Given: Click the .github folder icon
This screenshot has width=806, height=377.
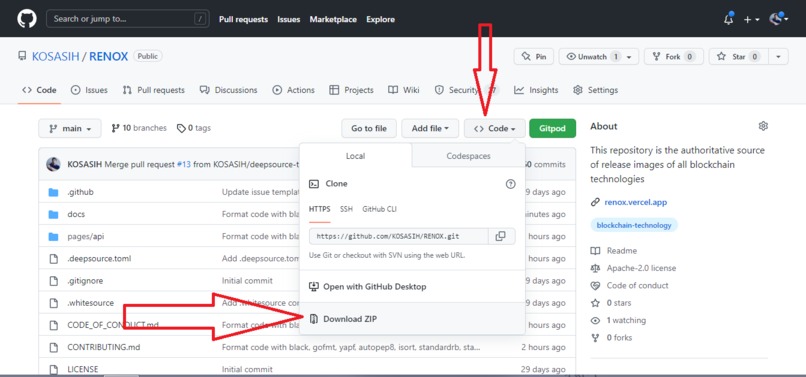Looking at the screenshot, I should click(x=53, y=192).
